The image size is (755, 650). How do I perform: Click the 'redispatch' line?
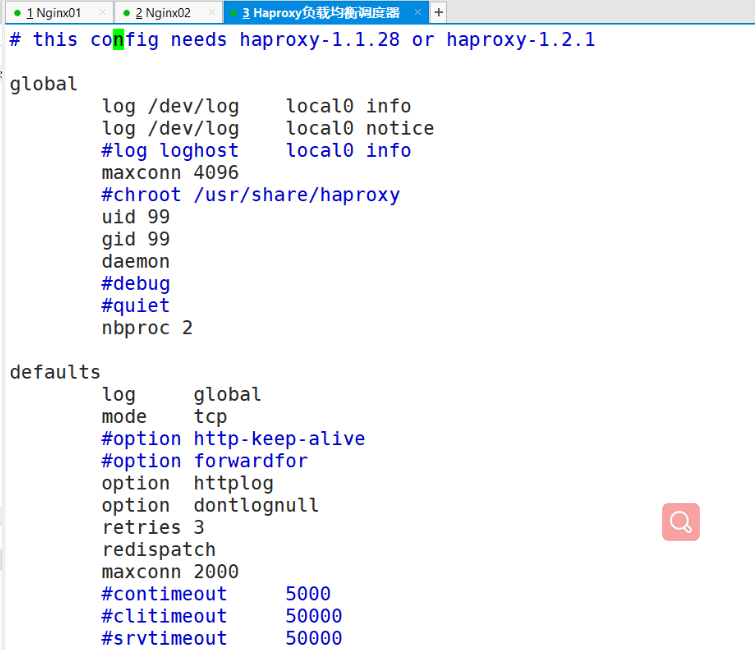159,550
